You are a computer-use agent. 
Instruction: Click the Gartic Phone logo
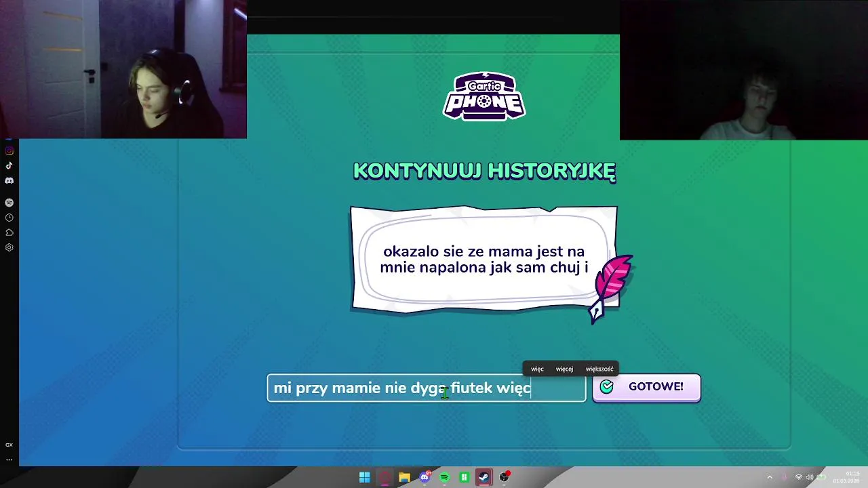click(484, 96)
